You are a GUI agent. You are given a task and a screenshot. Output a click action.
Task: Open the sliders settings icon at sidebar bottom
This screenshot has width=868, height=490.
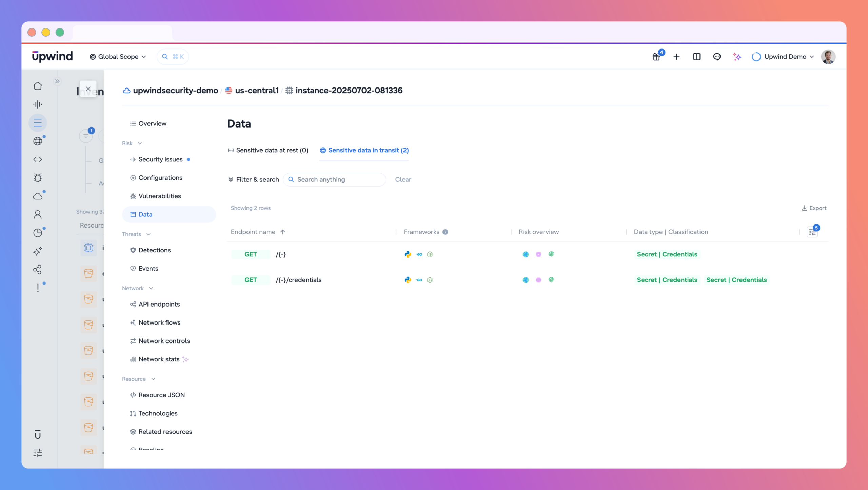[38, 453]
